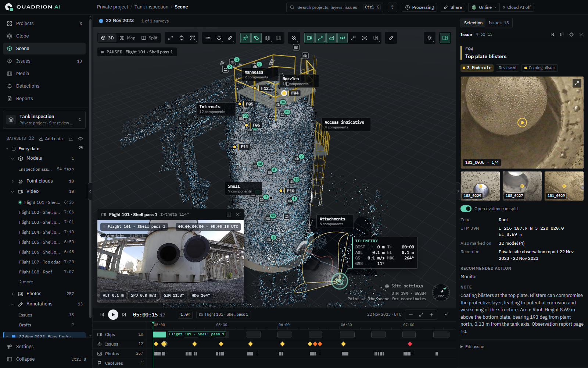Click the link chain toolbar icon
Image resolution: width=588 pixels, height=368 pixels.
(354, 38)
